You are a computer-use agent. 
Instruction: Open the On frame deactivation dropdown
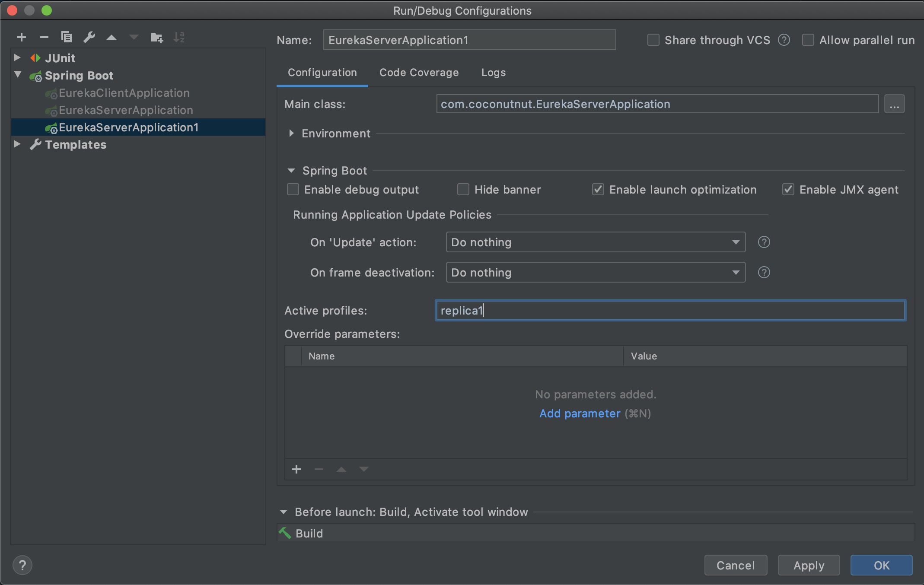[595, 273]
